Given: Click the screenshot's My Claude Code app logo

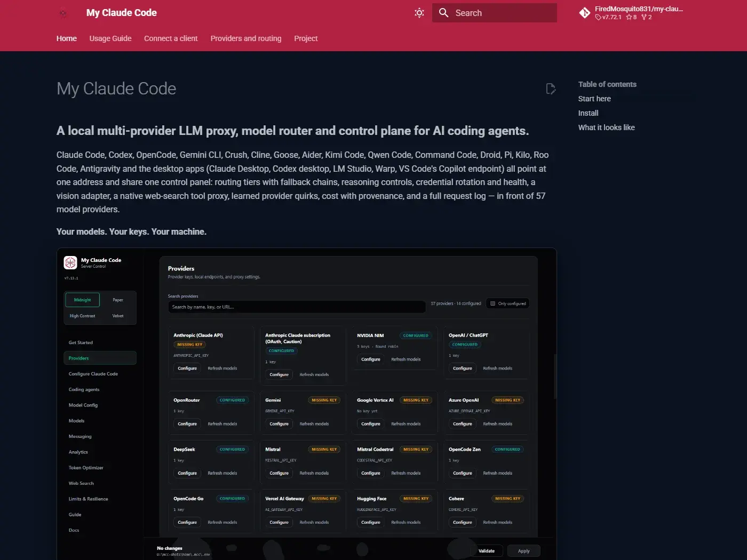Looking at the screenshot, I should (70, 262).
